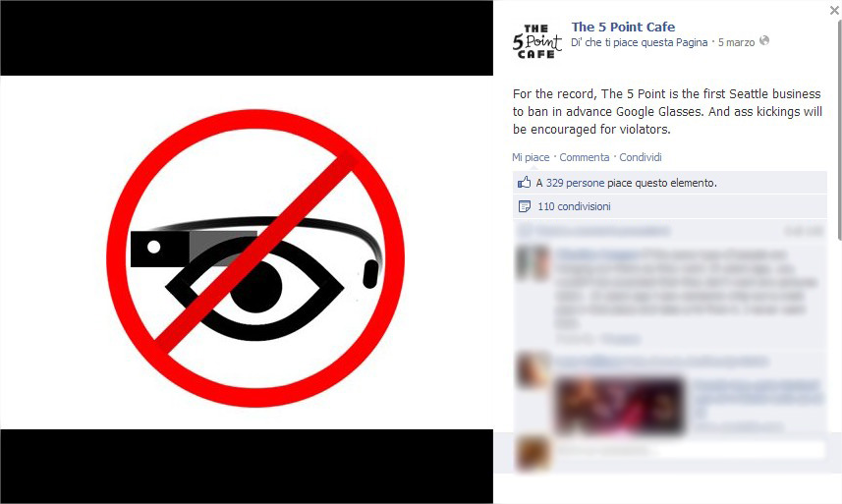Viewport: 842px width, 504px height.
Task: Click the thumbs-up likes icon
Action: point(524,183)
